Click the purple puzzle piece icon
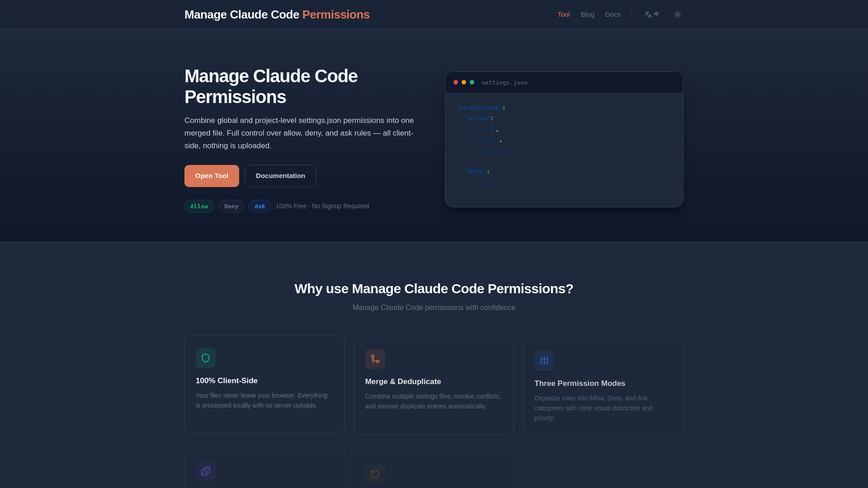Image resolution: width=868 pixels, height=488 pixels. tap(206, 471)
